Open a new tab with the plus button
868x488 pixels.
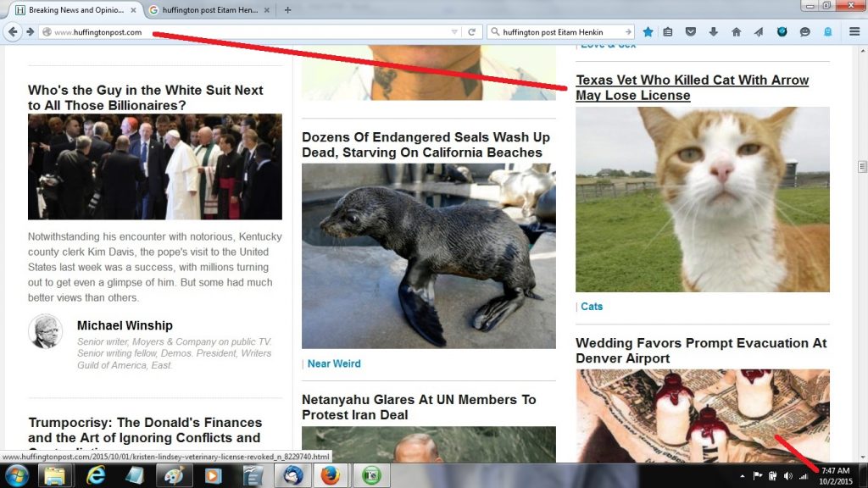click(287, 10)
